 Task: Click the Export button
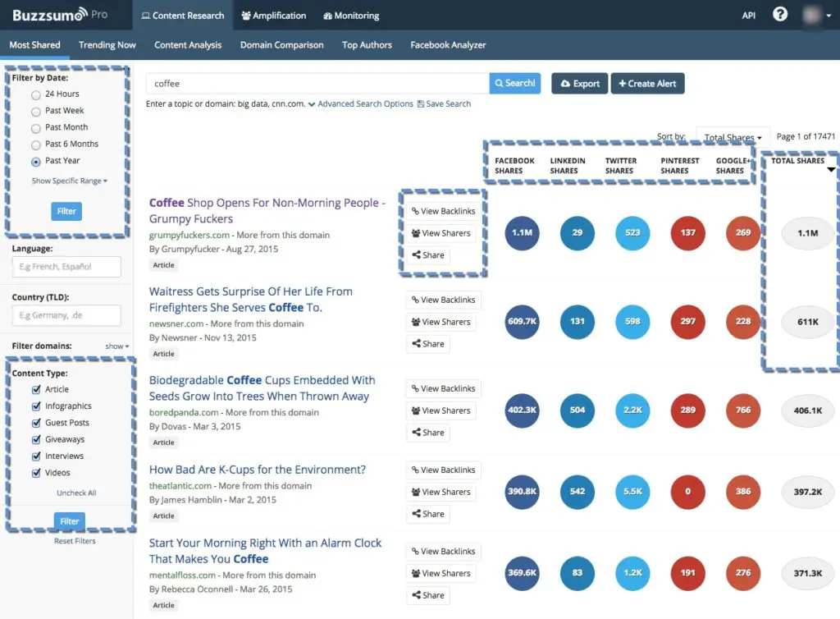(580, 84)
